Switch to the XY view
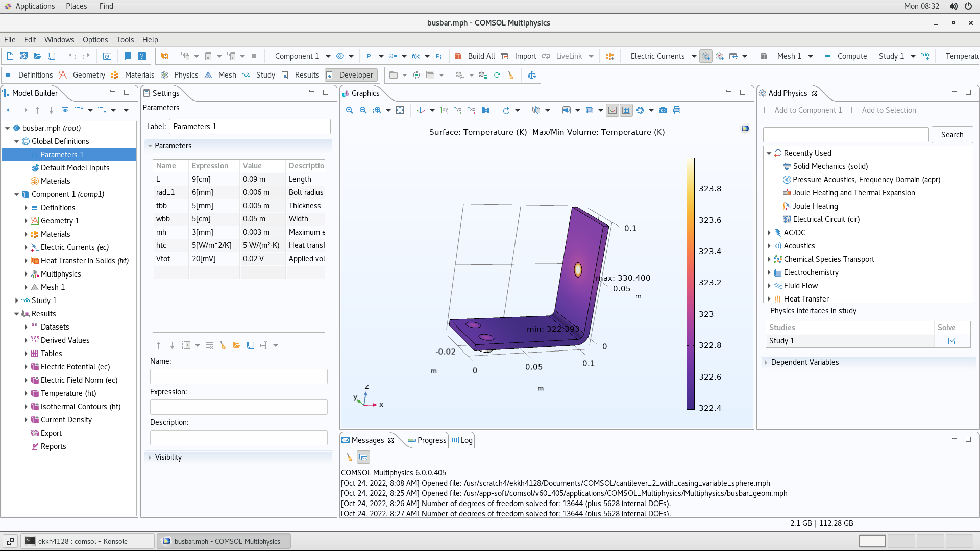 pyautogui.click(x=444, y=110)
